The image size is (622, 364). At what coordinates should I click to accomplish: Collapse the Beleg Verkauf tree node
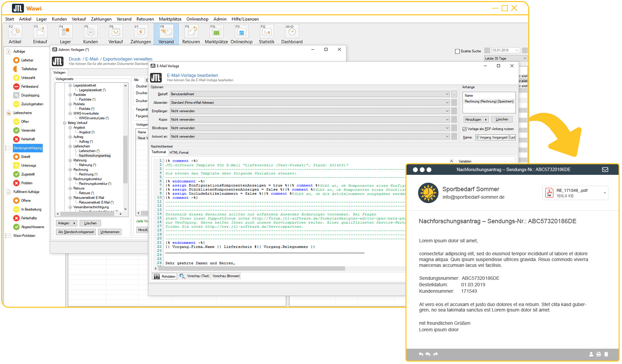[65, 123]
